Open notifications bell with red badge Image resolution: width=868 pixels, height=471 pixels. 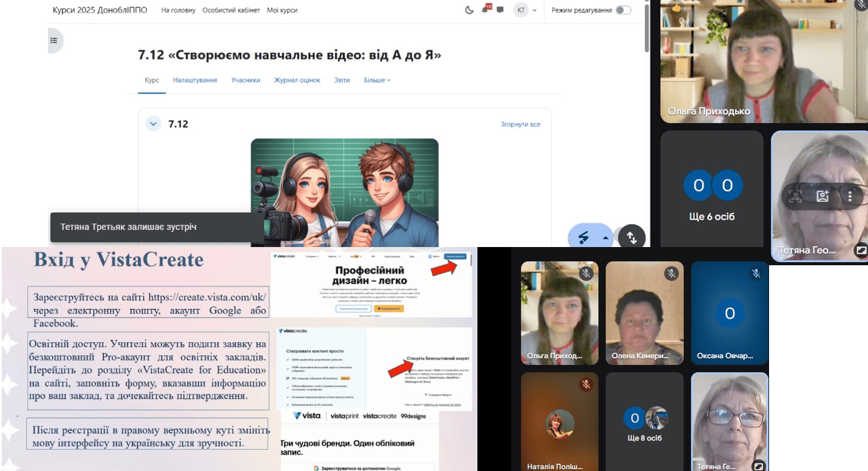pyautogui.click(x=486, y=10)
